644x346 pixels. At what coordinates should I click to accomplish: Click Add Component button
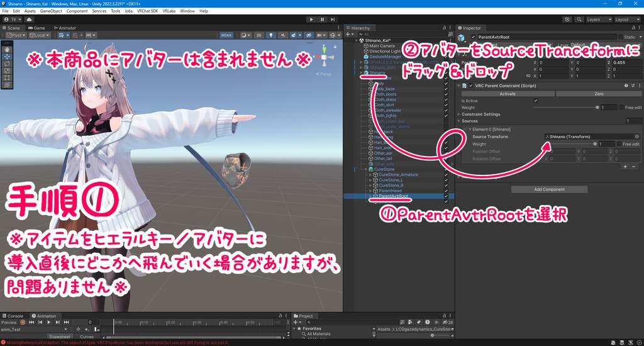pyautogui.click(x=549, y=189)
